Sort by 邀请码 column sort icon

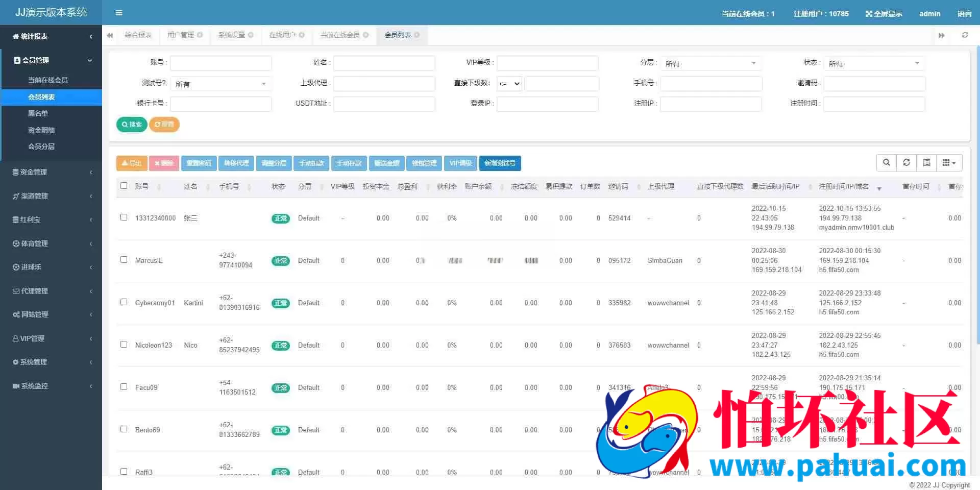(x=639, y=187)
